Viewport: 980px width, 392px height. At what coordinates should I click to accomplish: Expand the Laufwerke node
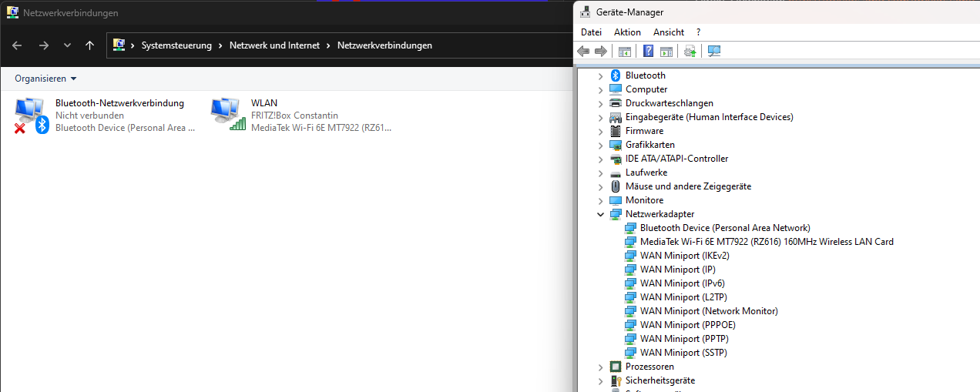(x=601, y=173)
